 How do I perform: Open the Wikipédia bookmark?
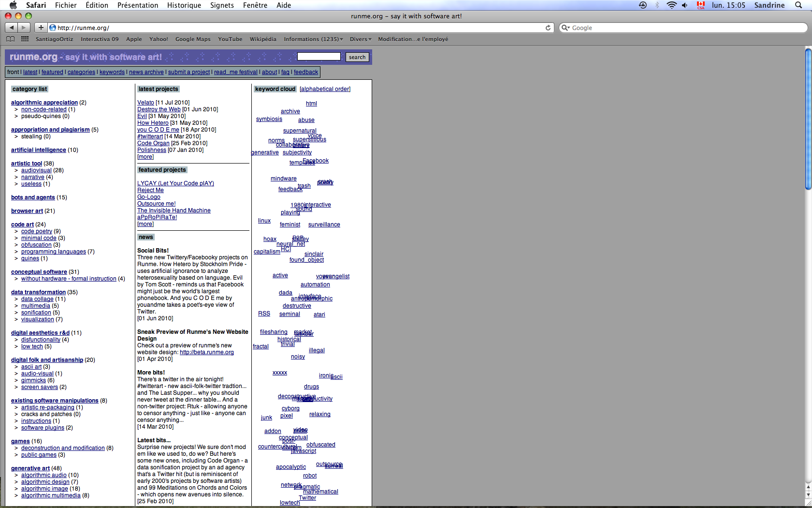(263, 39)
